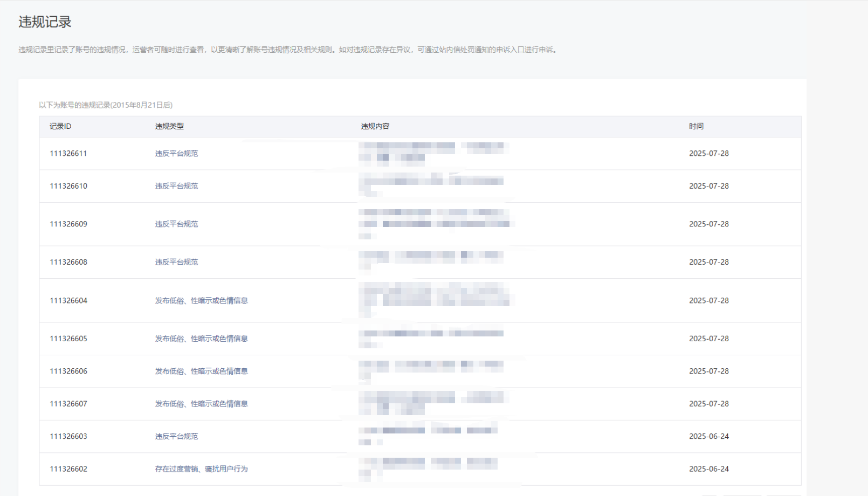The width and height of the screenshot is (868, 496).
Task: Click record ID 111326603 in the table
Action: (x=68, y=437)
